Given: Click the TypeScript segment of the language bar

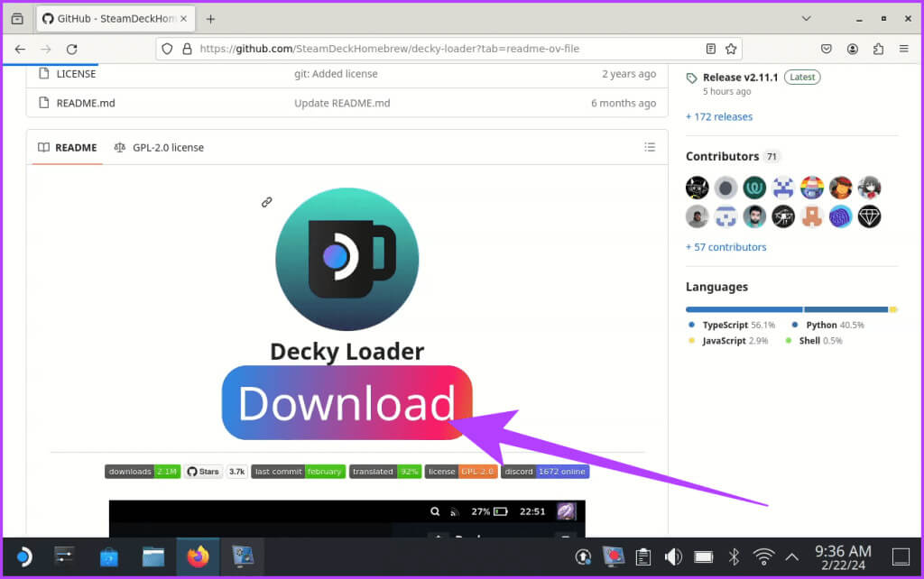Looking at the screenshot, I should click(744, 309).
